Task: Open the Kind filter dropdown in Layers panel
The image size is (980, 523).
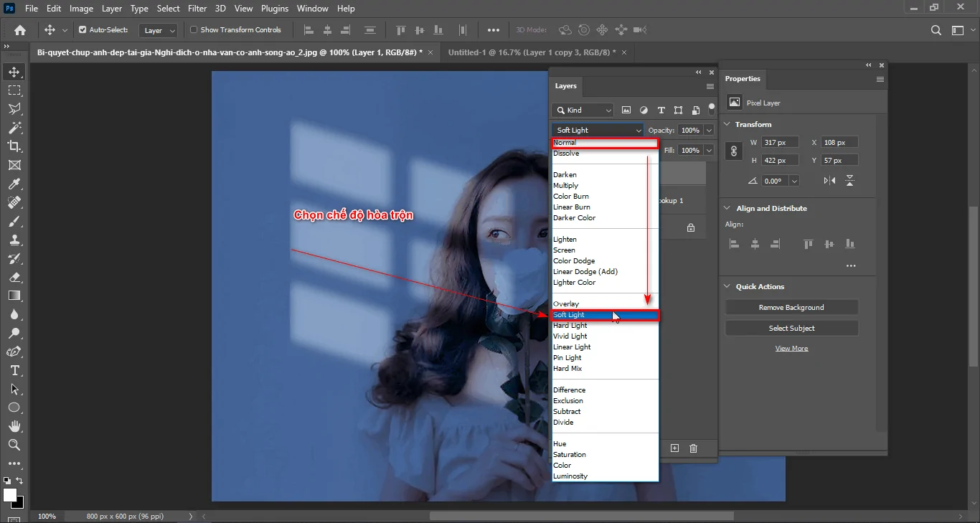Action: point(582,110)
